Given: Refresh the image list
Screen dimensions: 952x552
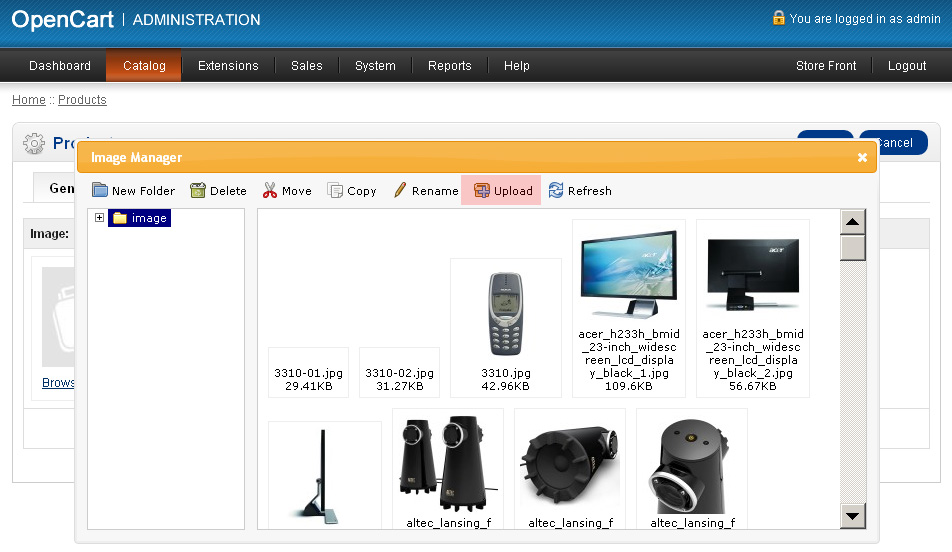Looking at the screenshot, I should (x=556, y=191).
